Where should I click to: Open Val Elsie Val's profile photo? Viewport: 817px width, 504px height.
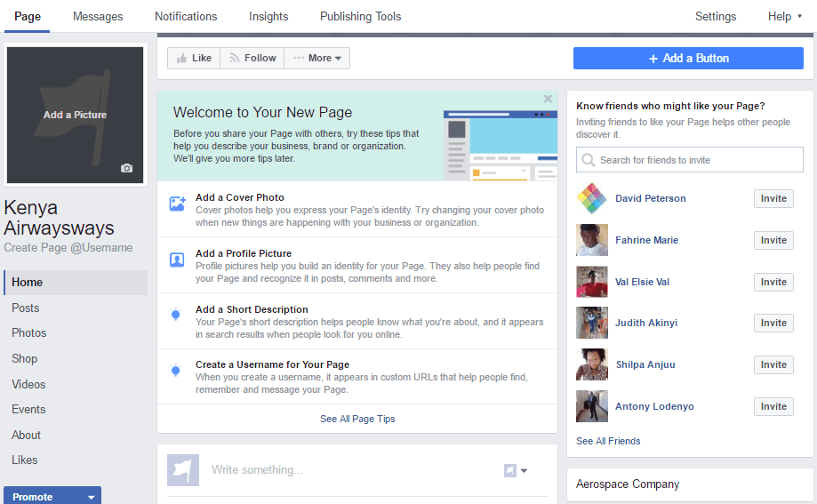(592, 282)
